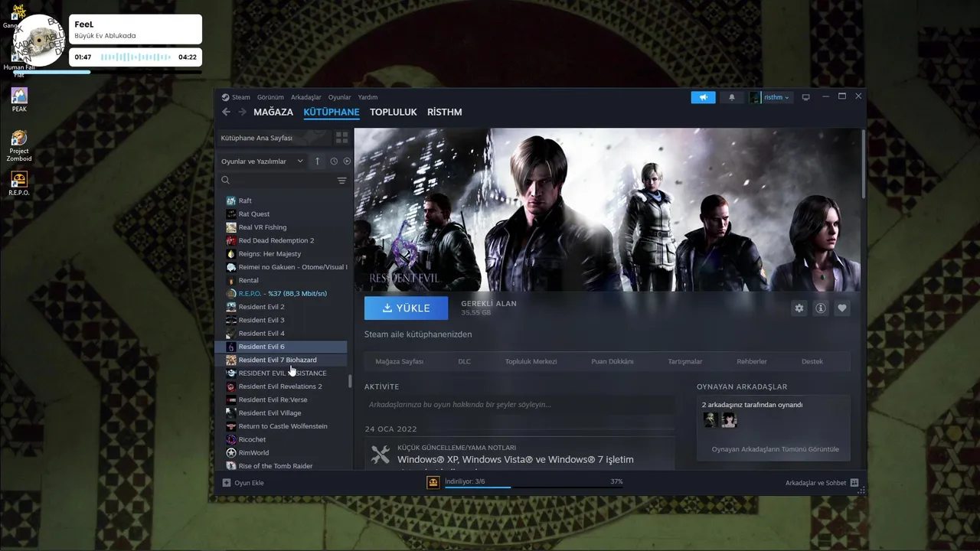Screen dimensions: 980x551
Task: Open the advanced filter icon
Action: [342, 181]
